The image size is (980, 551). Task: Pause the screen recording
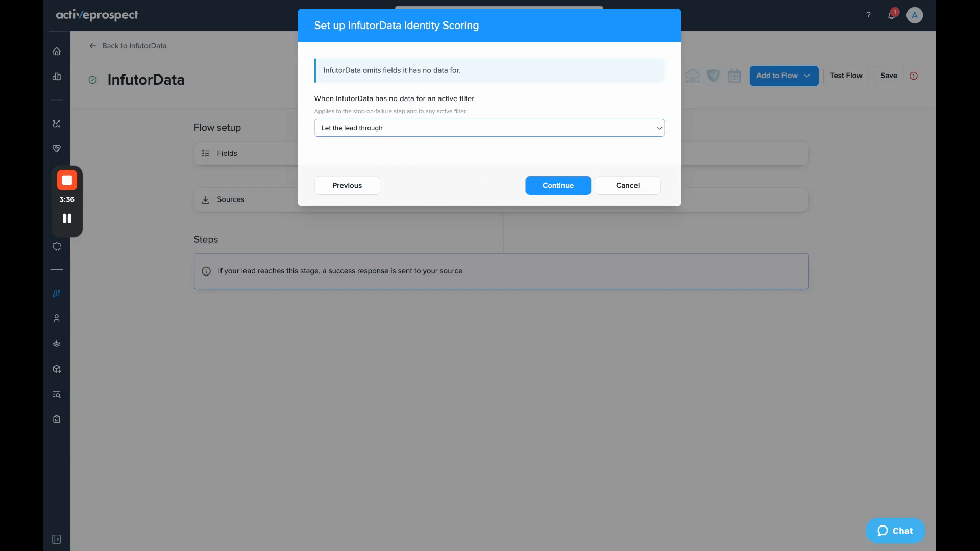tap(67, 218)
